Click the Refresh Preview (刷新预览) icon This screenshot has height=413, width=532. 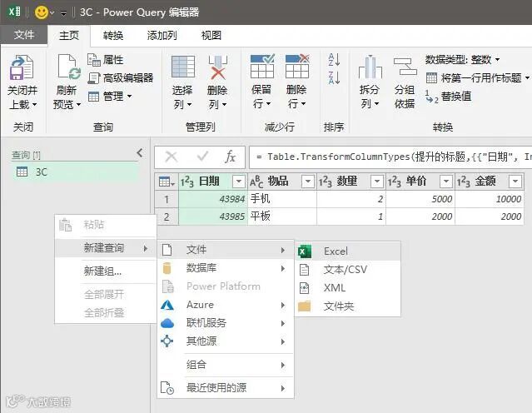[68, 67]
